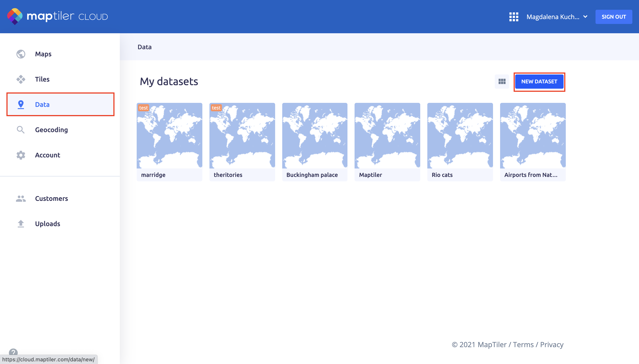Viewport: 639px width, 364px height.
Task: Click the Maps globe icon
Action: pyautogui.click(x=21, y=54)
